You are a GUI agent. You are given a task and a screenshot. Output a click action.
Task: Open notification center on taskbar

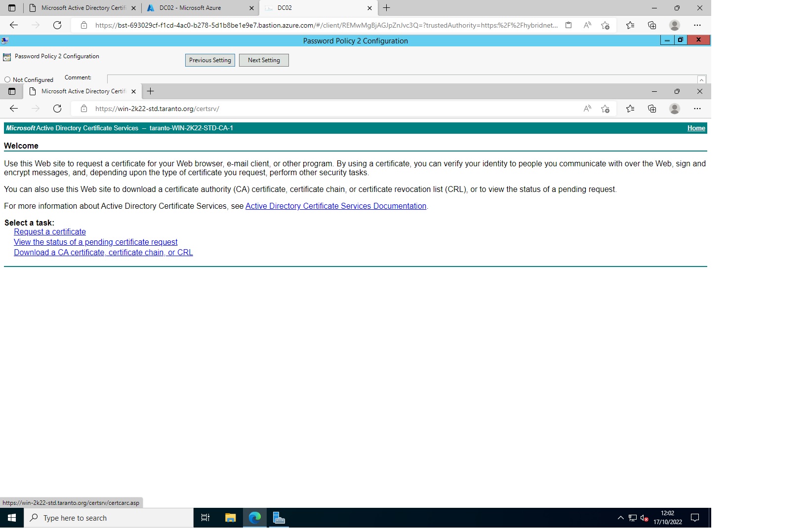click(x=695, y=518)
